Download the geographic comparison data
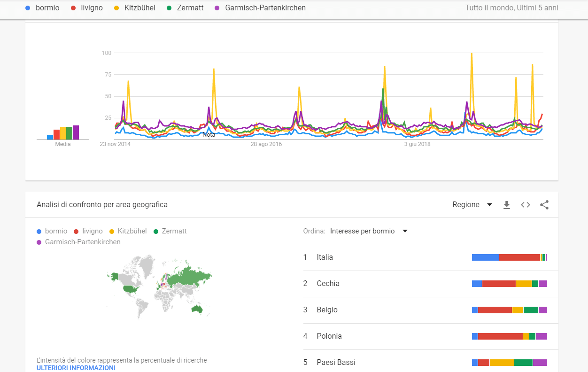The height and width of the screenshot is (372, 588). pos(507,205)
